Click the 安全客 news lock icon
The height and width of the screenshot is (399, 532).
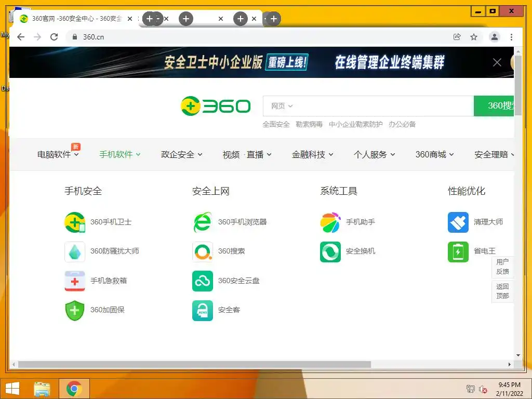point(203,310)
